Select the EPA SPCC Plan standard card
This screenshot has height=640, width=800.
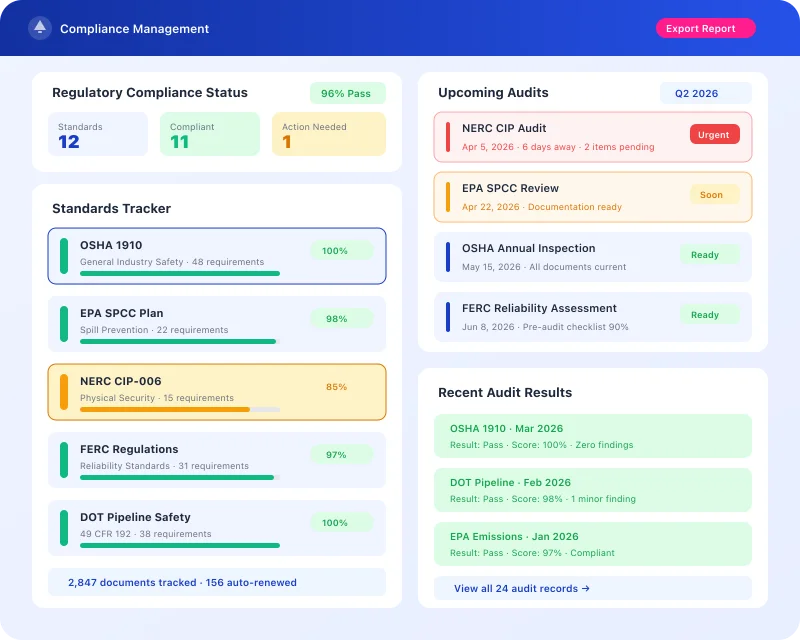coord(216,324)
